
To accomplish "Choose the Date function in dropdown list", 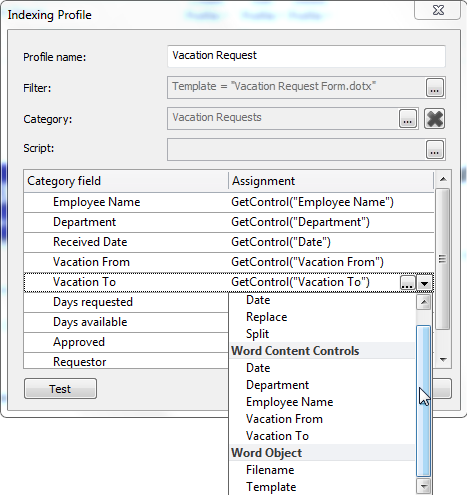I will 322,300.
